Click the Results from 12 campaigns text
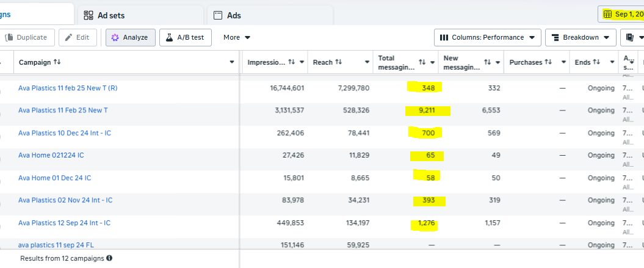 tap(62, 258)
